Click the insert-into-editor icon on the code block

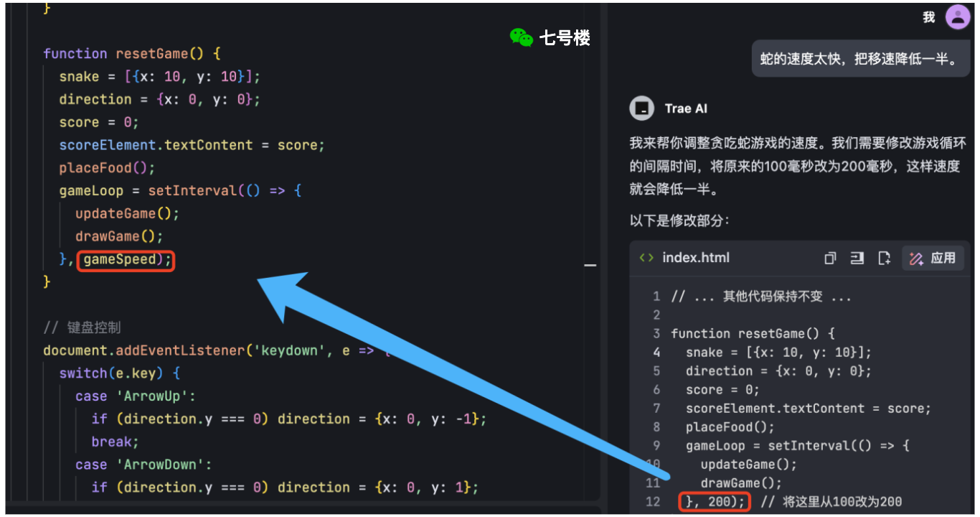click(857, 258)
